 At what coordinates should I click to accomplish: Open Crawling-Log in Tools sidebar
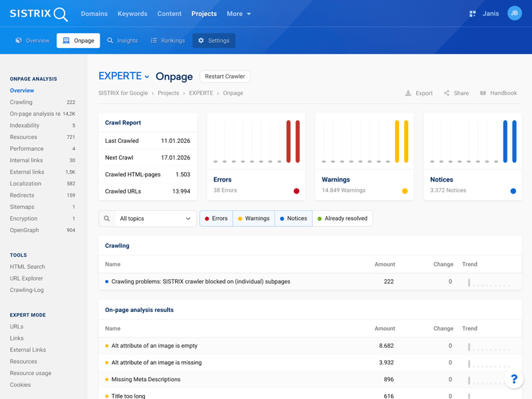pos(27,290)
